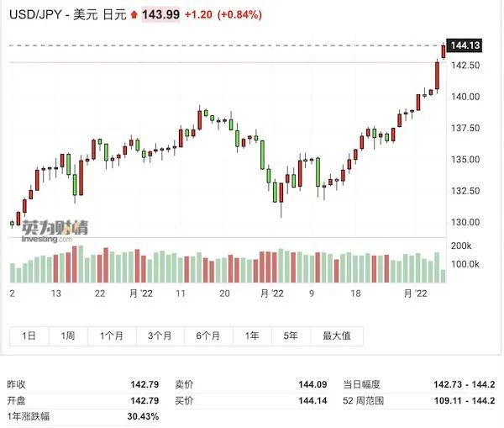Show the 1个月 chart range
504x428 pixels.
point(112,336)
